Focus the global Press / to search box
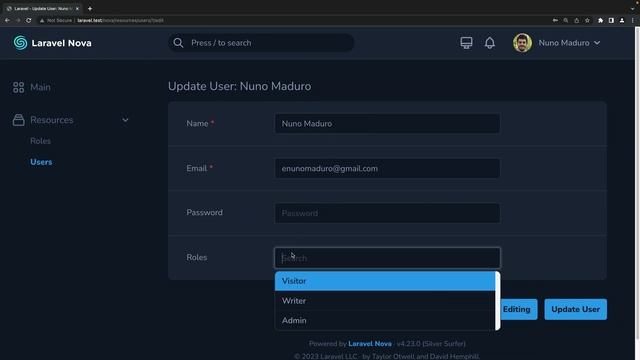The height and width of the screenshot is (360, 640). click(x=261, y=43)
